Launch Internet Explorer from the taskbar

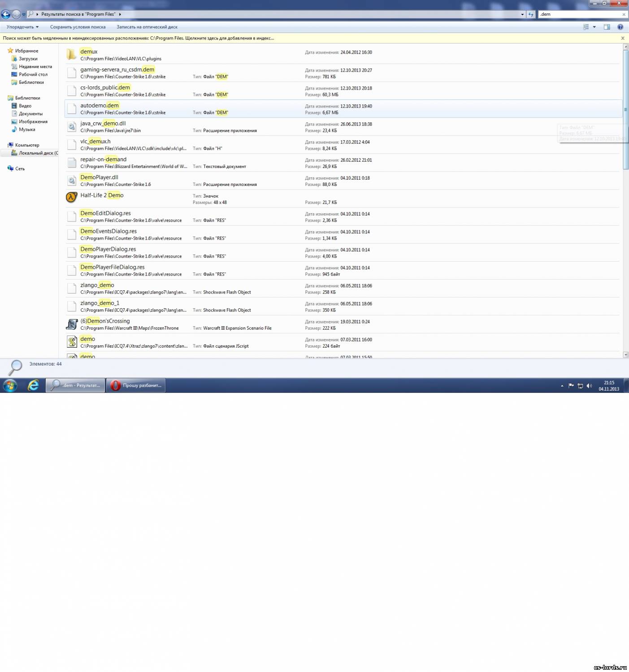34,385
